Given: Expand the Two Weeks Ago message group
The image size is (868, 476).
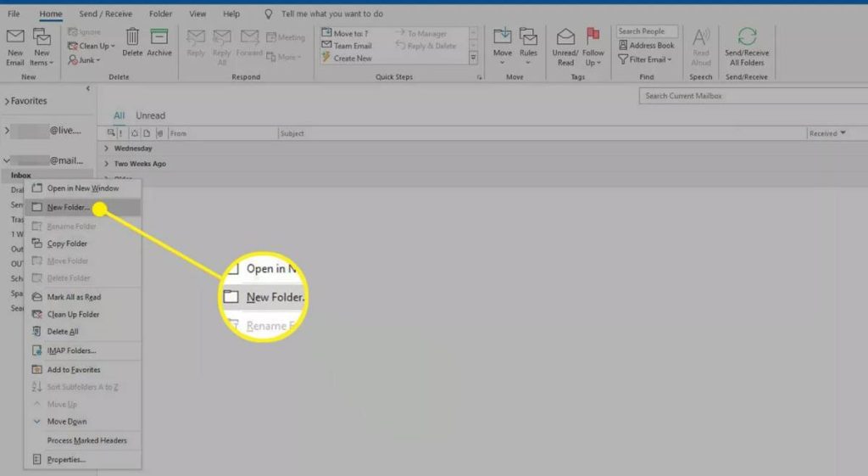Looking at the screenshot, I should tap(107, 164).
